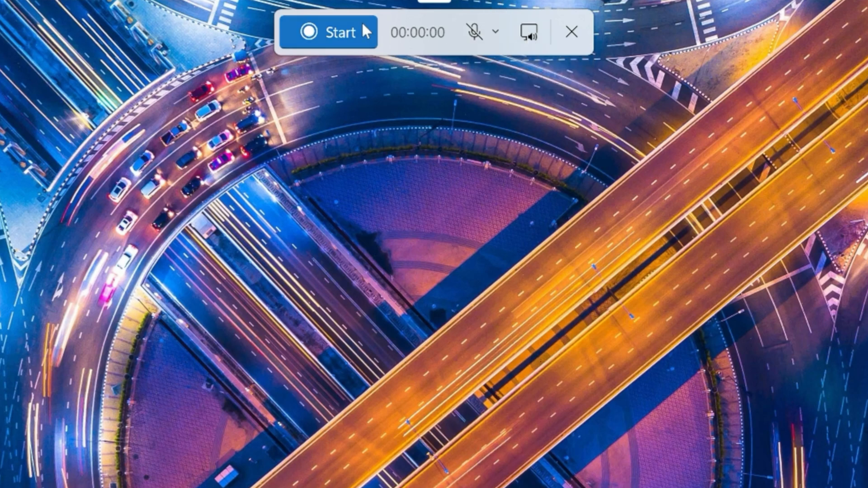Select the system audio screen icon

pos(528,32)
